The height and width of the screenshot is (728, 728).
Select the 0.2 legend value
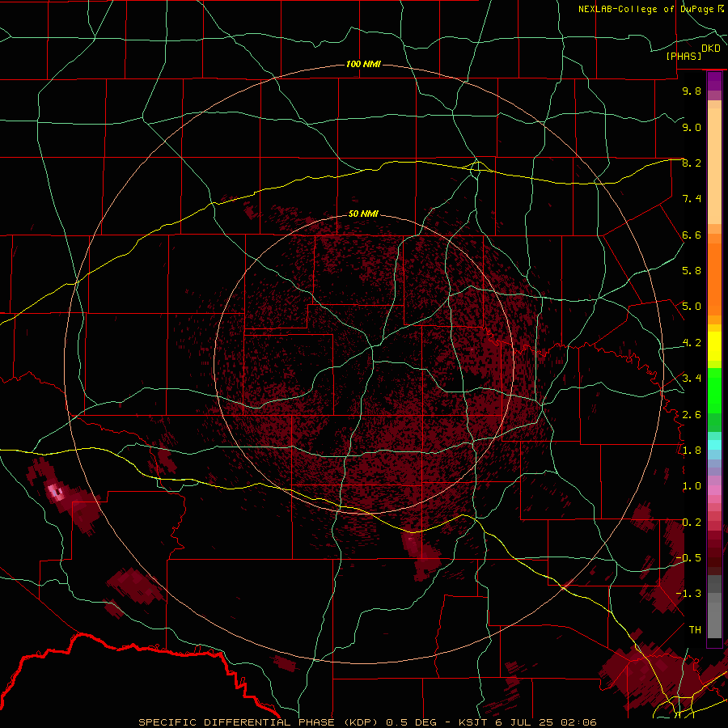click(692, 523)
